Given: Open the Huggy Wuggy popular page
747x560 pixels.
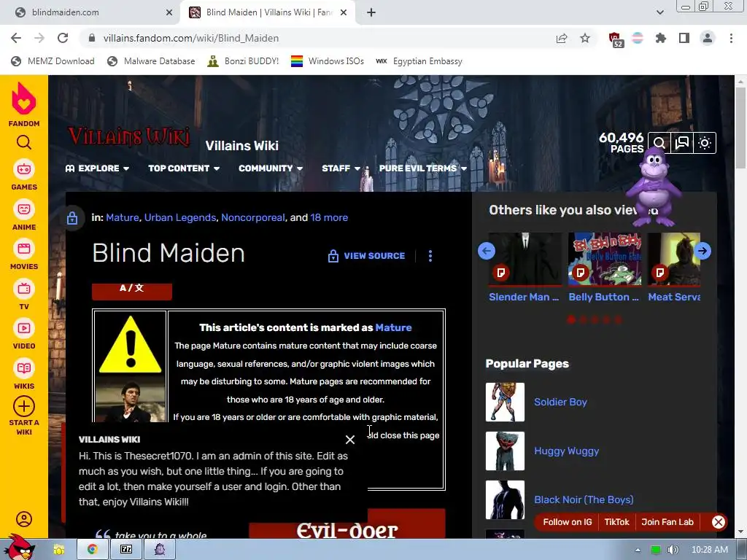Looking at the screenshot, I should (566, 451).
